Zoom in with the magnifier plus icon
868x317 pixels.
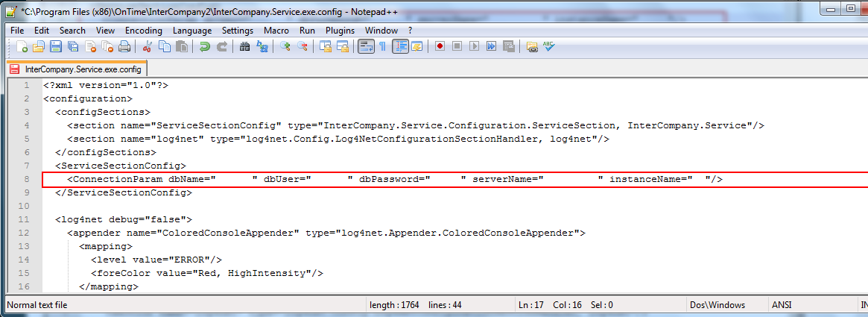[285, 47]
